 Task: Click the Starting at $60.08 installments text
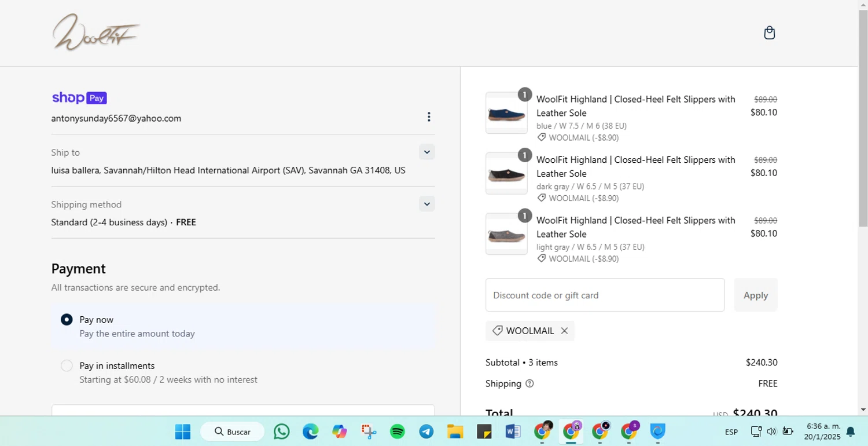[x=168, y=380]
